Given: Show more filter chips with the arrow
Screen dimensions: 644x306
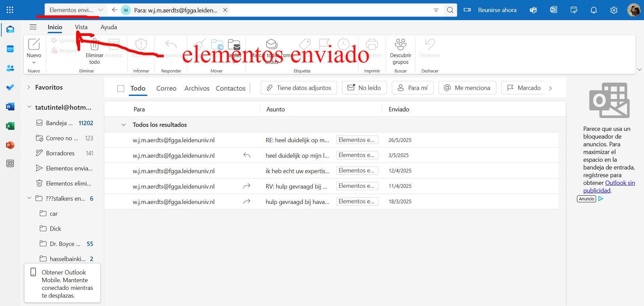Looking at the screenshot, I should point(550,88).
